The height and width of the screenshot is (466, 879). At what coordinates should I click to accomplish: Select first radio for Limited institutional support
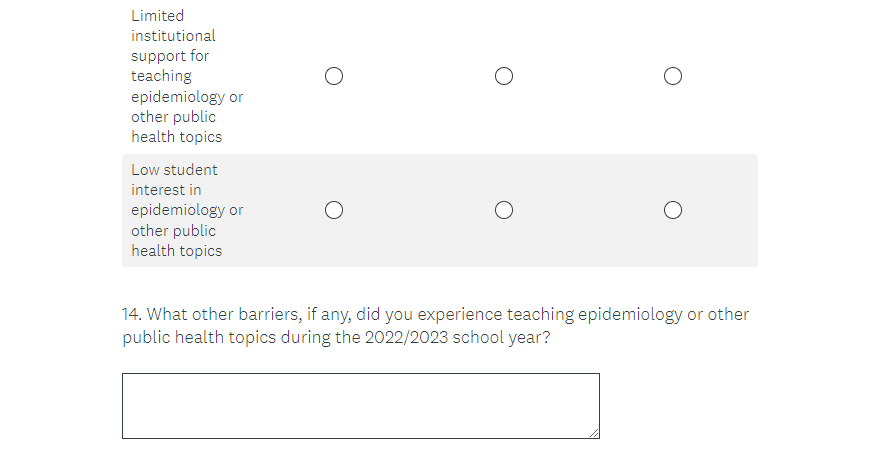pyautogui.click(x=334, y=76)
